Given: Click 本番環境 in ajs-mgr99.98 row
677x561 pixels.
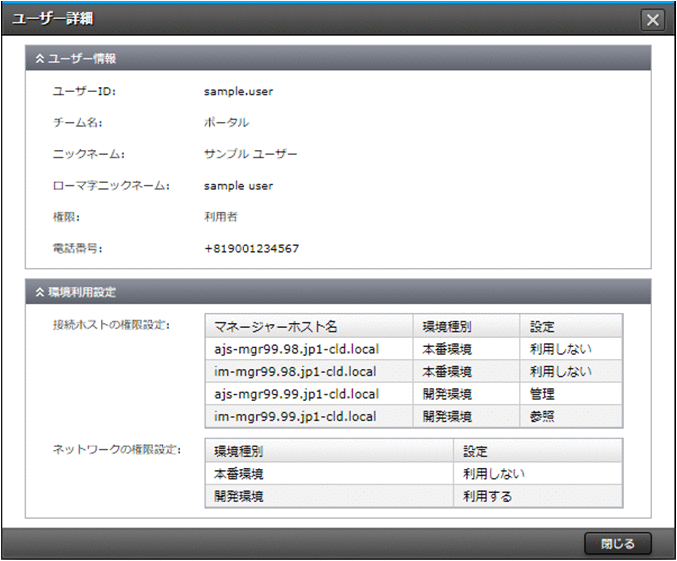Looking at the screenshot, I should click(447, 349).
